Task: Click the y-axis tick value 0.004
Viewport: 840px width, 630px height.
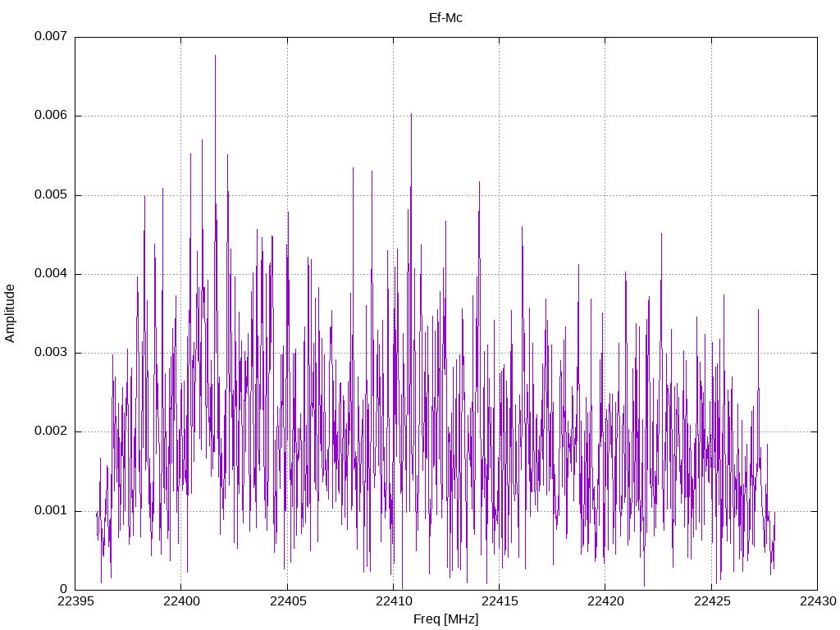Action: point(51,274)
